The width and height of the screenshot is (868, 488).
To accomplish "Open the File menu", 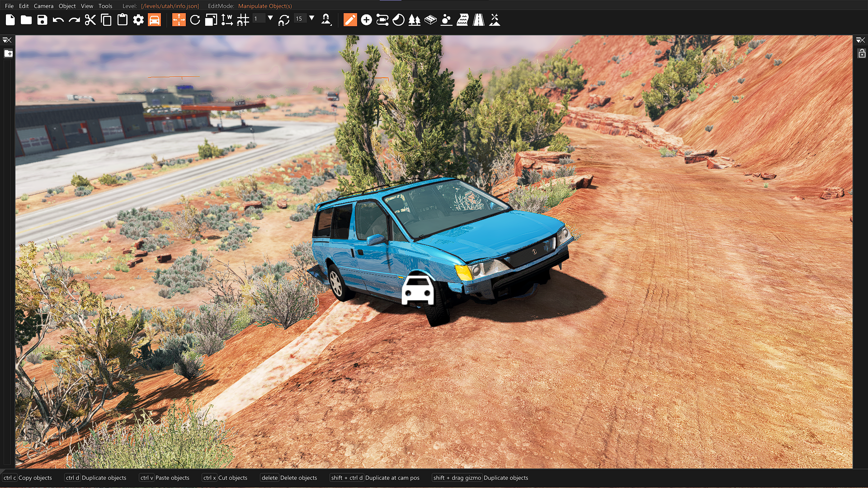I will [9, 6].
